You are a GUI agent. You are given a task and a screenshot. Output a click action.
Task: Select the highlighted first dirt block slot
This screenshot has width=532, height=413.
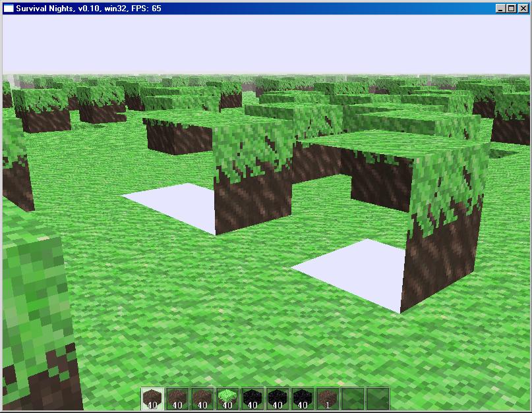[153, 399]
